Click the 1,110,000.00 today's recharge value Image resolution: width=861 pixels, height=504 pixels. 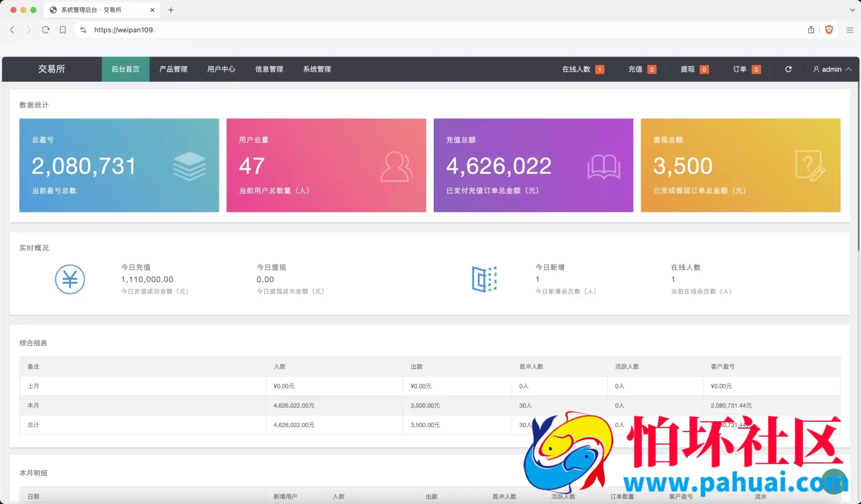[x=147, y=280]
